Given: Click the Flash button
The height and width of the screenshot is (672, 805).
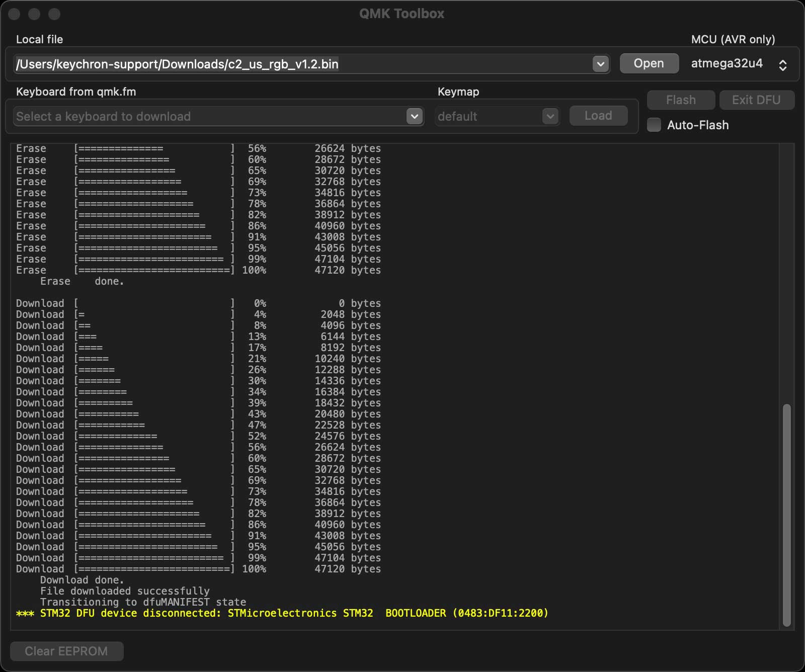Looking at the screenshot, I should (681, 100).
